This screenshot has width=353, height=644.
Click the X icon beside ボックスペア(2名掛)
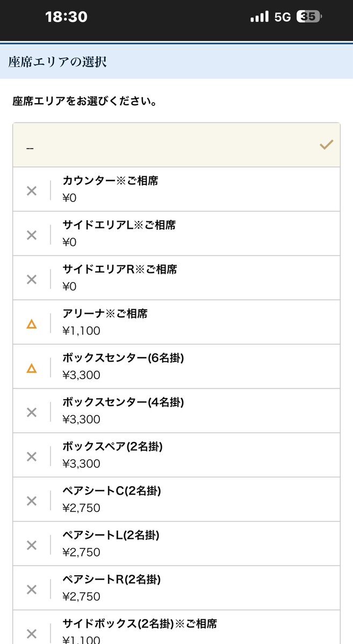point(32,457)
